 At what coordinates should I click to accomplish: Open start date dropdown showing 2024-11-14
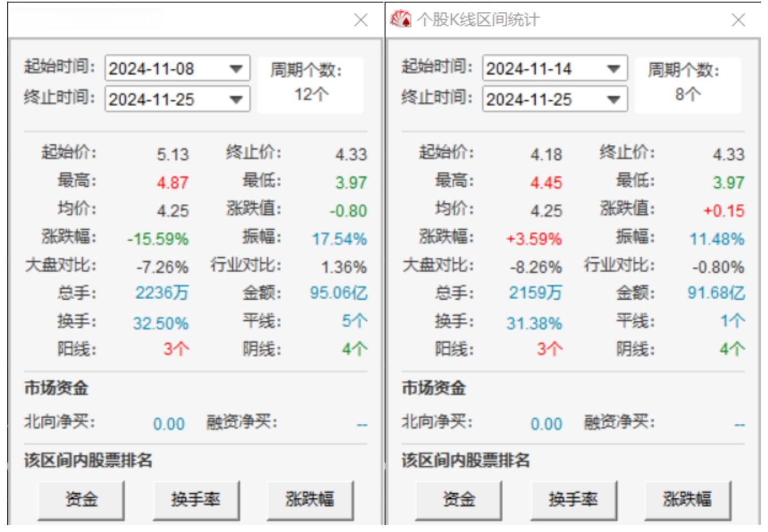tap(614, 69)
